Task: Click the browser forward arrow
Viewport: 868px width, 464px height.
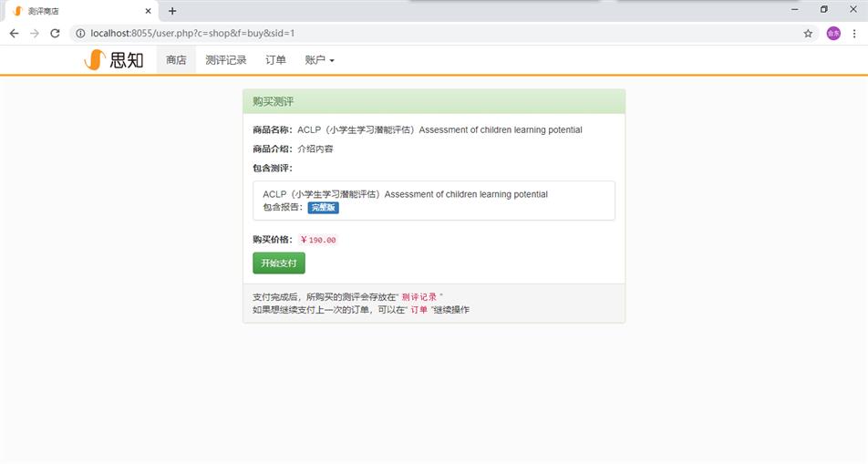Action: pos(35,34)
